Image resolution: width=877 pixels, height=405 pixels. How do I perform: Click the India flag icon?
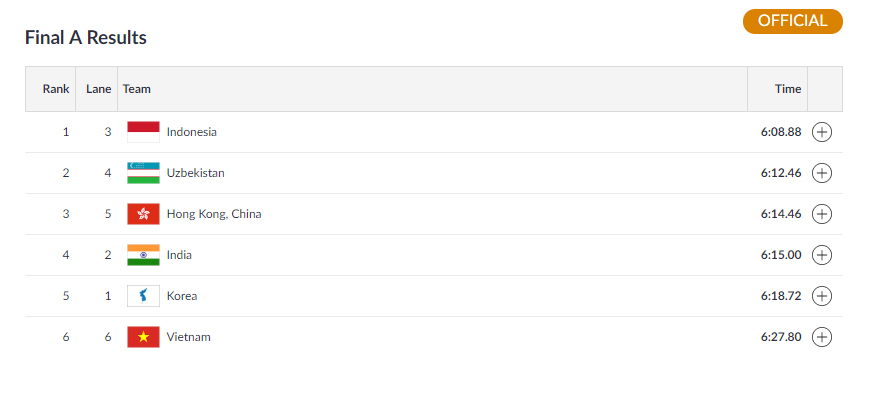[143, 255]
